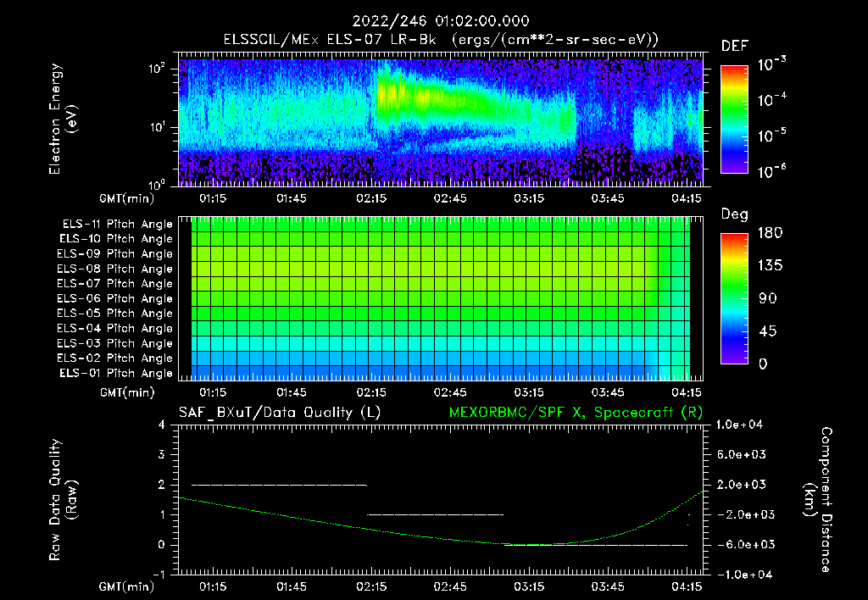
Task: Click the ELS-01 Pitch Angle row label
Action: point(116,373)
